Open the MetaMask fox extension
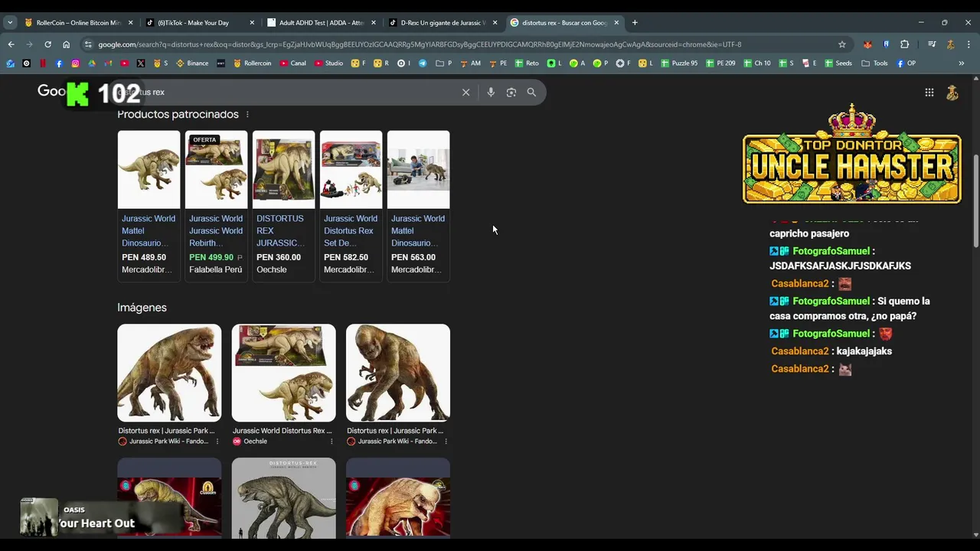This screenshot has height=551, width=980. pyautogui.click(x=867, y=44)
